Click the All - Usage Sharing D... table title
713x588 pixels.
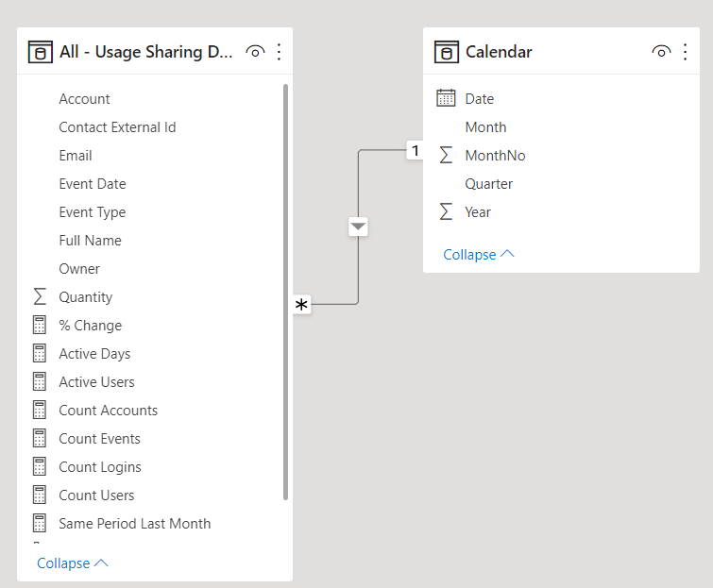[146, 52]
